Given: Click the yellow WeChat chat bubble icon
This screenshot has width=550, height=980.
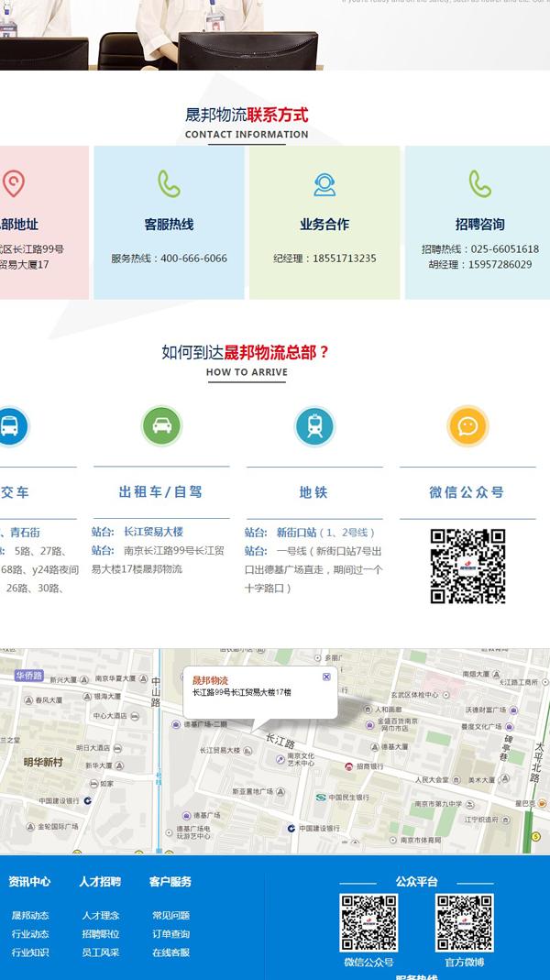Looking at the screenshot, I should point(467,426).
